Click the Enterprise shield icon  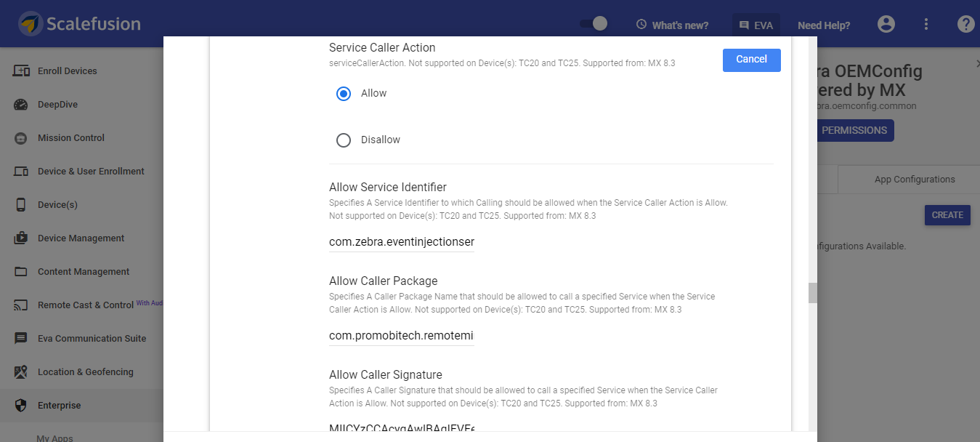pyautogui.click(x=22, y=405)
